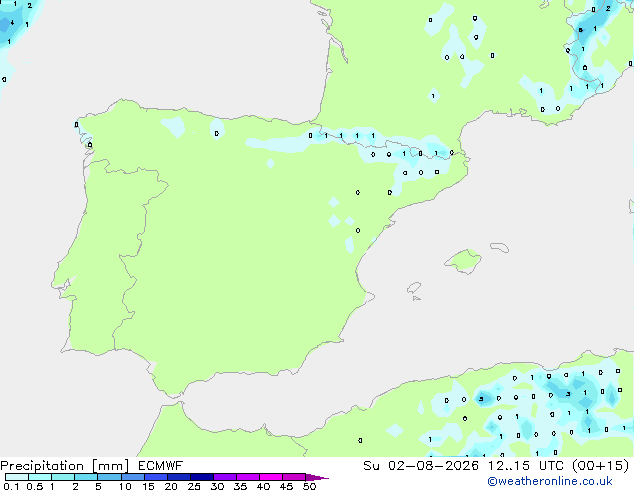Click the 0.5–1 mm legend color box
634x490 pixels.
40,477
